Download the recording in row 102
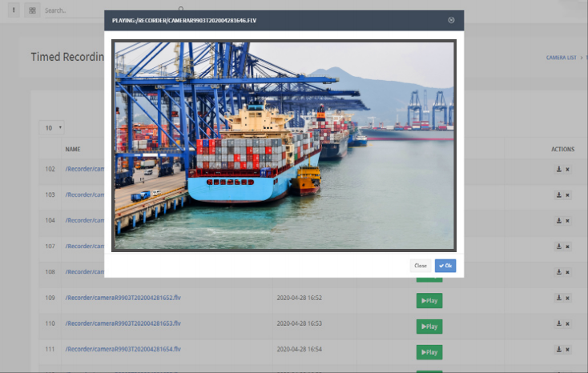The height and width of the screenshot is (373, 588). [558, 170]
